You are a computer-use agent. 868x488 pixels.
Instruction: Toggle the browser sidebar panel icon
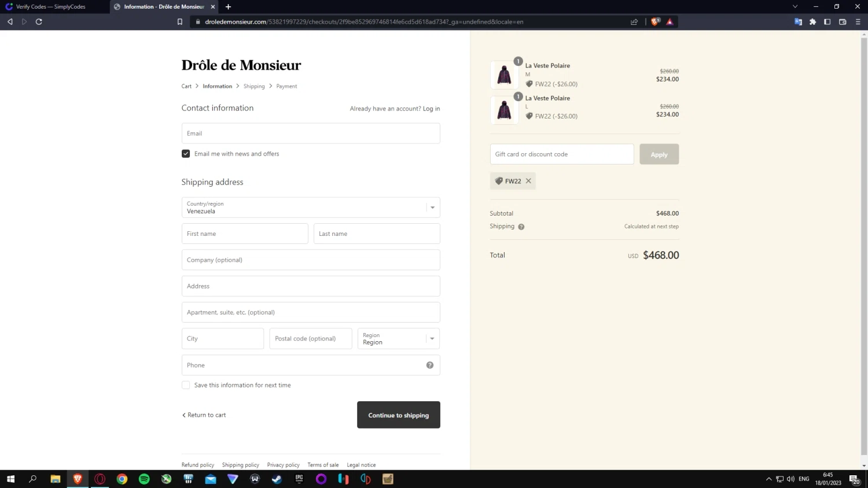827,22
